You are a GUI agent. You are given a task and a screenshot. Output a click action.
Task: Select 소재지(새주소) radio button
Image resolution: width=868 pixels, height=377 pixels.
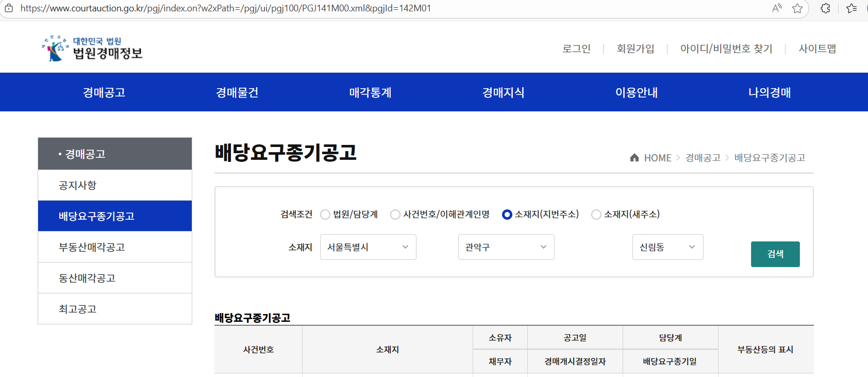596,215
